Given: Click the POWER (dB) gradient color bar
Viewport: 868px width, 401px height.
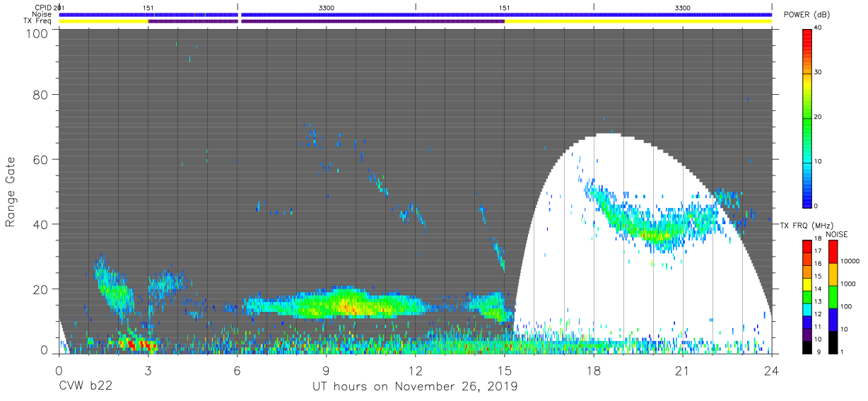Looking at the screenshot, I should pyautogui.click(x=807, y=117).
